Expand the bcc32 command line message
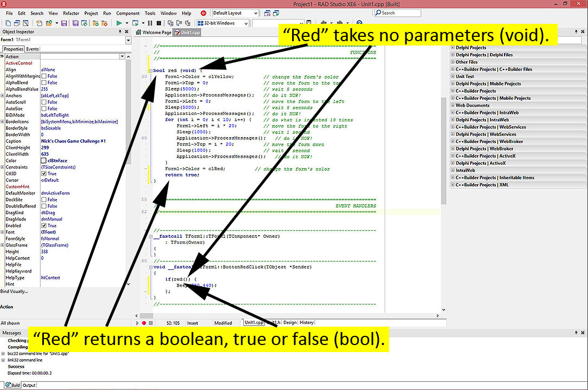588x390 pixels. pyautogui.click(x=3, y=354)
